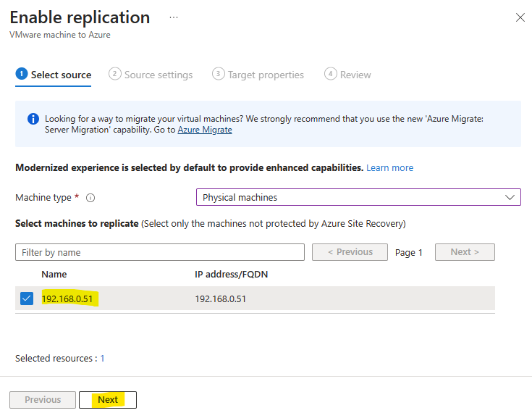Open the Target properties step tab
Viewport: 532px width, 413px height.
258,75
